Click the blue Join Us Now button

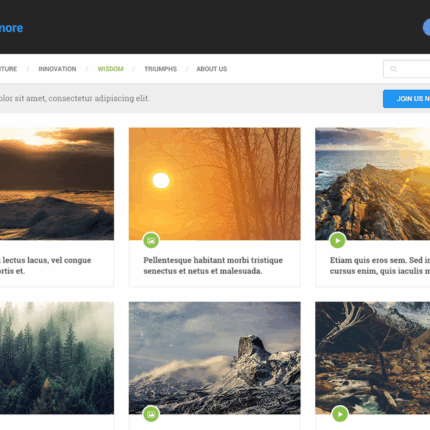(406, 99)
